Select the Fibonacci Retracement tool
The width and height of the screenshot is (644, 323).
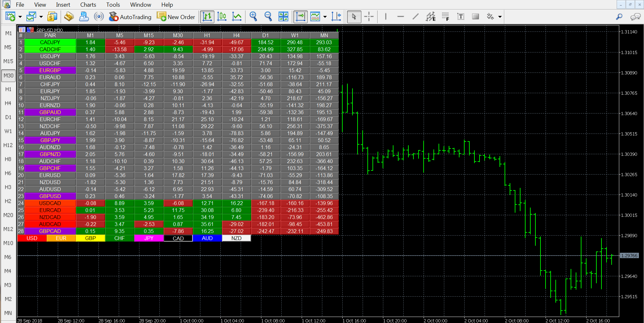(x=446, y=17)
